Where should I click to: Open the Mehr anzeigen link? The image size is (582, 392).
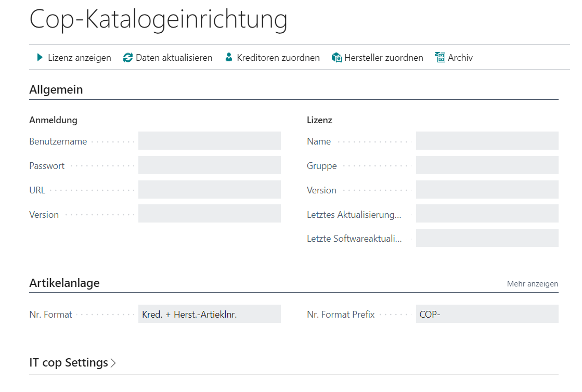click(x=533, y=284)
